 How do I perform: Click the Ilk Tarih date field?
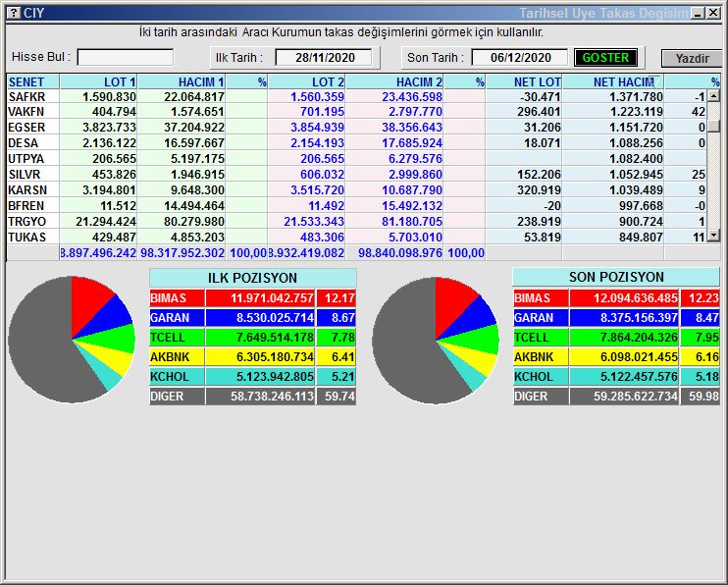(x=324, y=58)
